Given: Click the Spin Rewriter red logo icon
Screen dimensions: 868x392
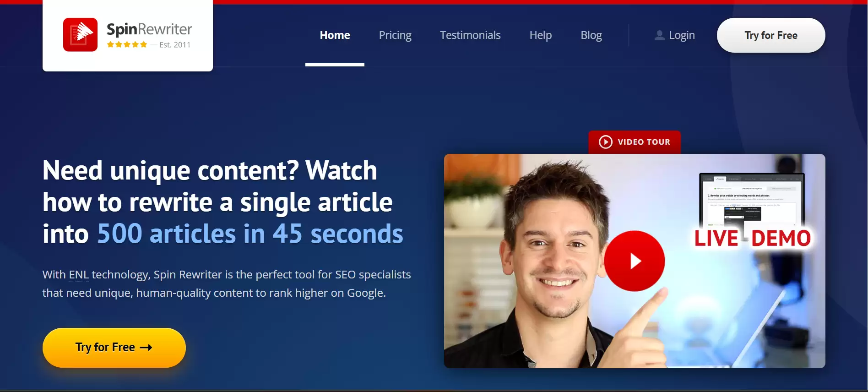Looking at the screenshot, I should [x=80, y=35].
